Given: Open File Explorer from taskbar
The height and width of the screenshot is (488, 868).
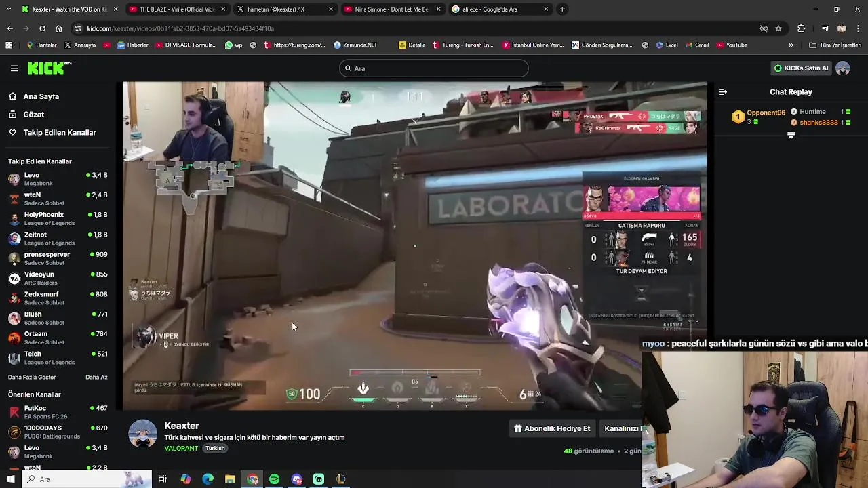Looking at the screenshot, I should [x=230, y=479].
